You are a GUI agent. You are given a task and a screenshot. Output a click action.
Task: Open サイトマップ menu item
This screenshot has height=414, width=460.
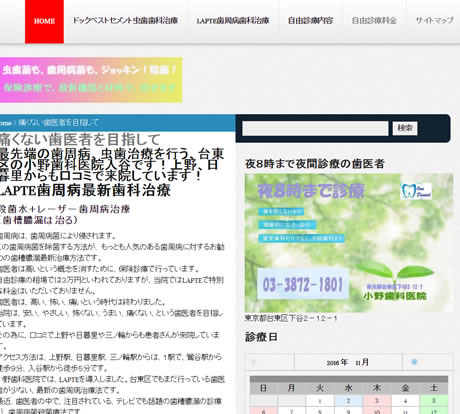click(434, 21)
